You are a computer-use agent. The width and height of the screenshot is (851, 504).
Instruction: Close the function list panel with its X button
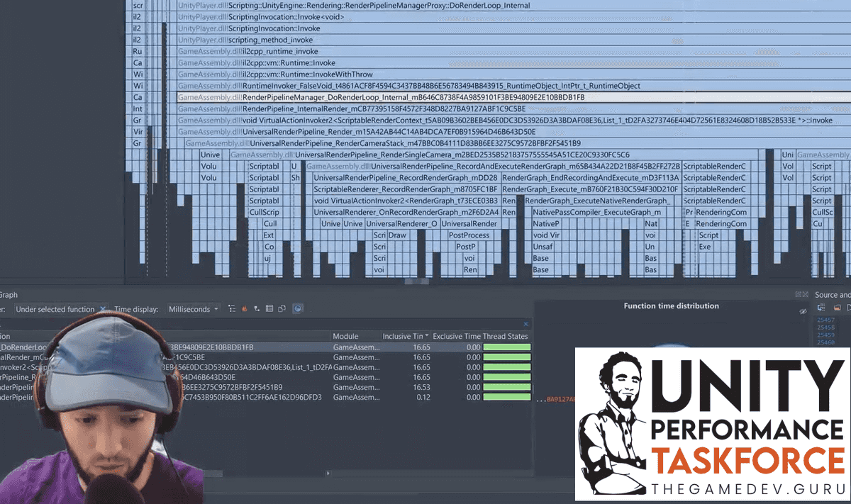click(x=526, y=324)
